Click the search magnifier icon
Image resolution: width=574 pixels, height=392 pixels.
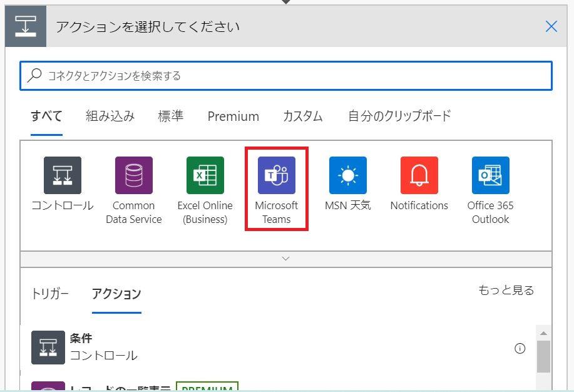[x=34, y=76]
